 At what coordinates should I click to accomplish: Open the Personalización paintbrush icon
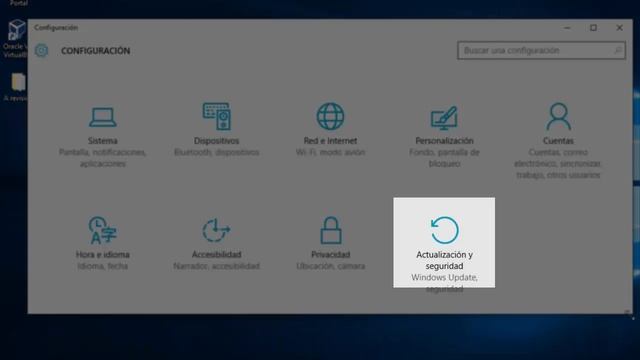click(444, 118)
